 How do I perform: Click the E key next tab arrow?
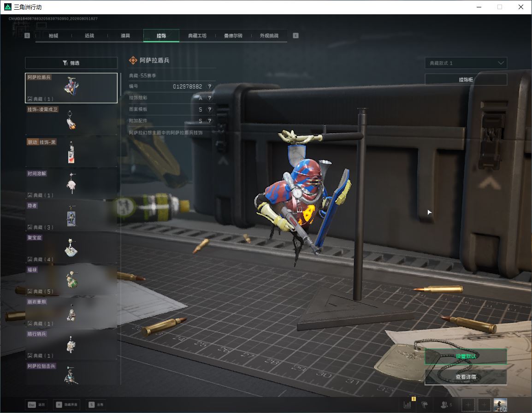296,35
